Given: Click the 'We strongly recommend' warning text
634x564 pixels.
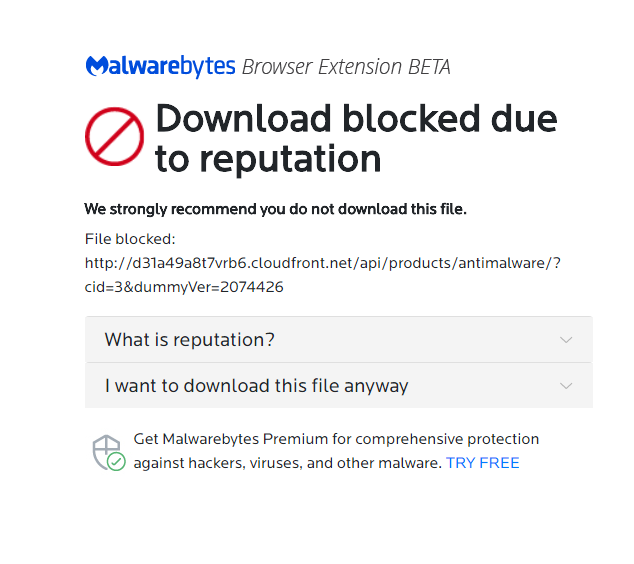Looking at the screenshot, I should (x=275, y=209).
